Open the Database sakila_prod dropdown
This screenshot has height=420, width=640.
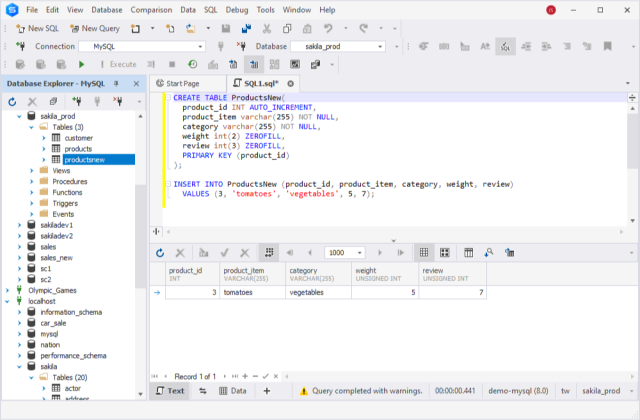pyautogui.click(x=338, y=47)
